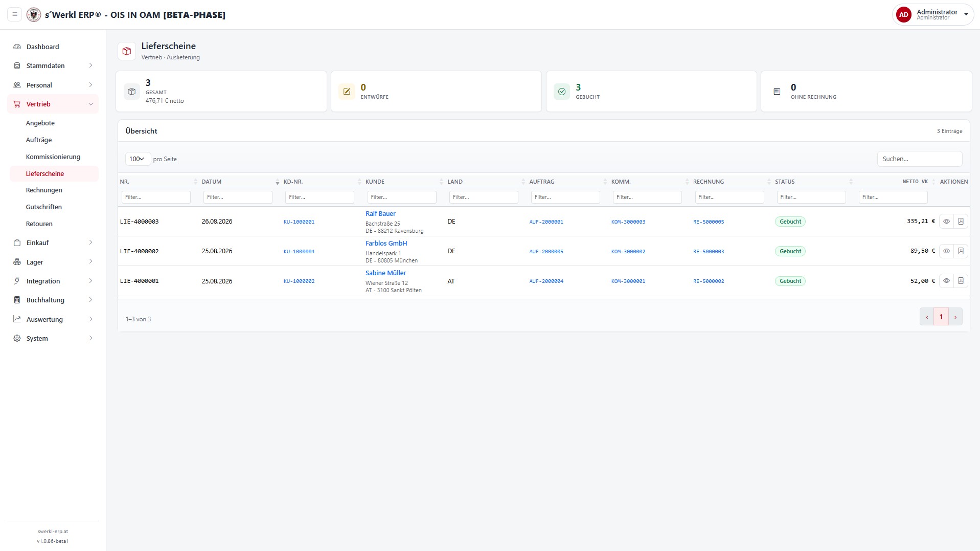Expand the Einkauf submenu chevron
Screen dimensions: 980x551
[x=90, y=243]
